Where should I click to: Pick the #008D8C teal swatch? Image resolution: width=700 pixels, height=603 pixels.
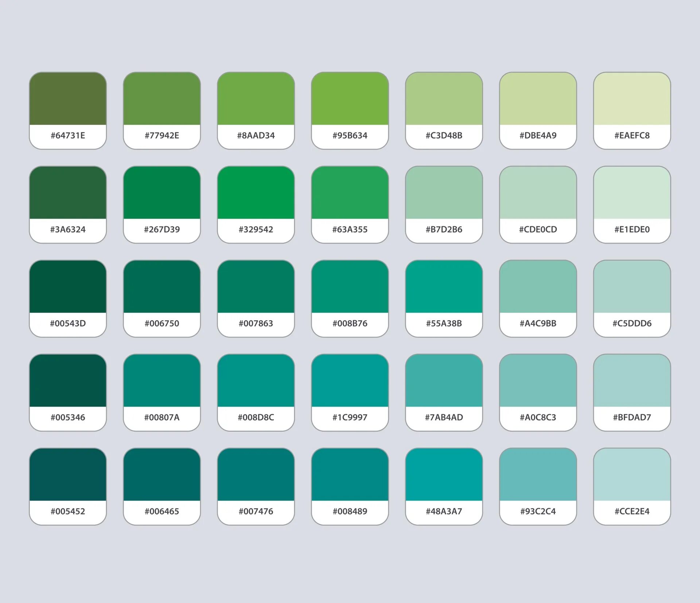tap(256, 381)
